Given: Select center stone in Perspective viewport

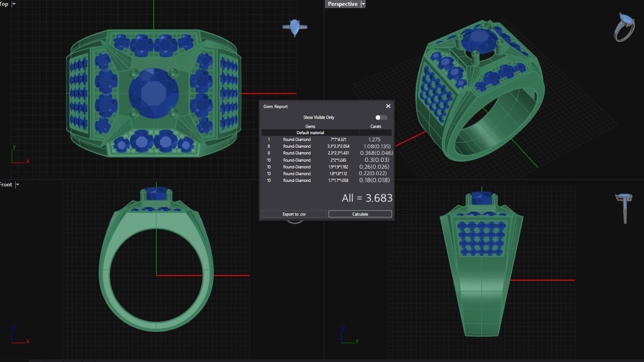Looking at the screenshot, I should point(480,41).
